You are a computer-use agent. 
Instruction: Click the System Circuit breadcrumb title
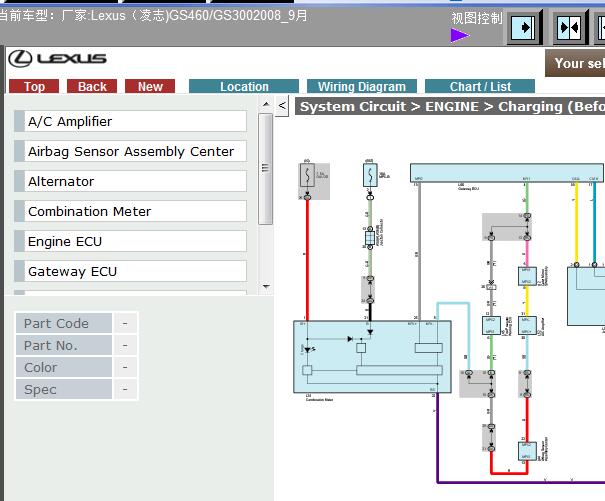point(450,107)
